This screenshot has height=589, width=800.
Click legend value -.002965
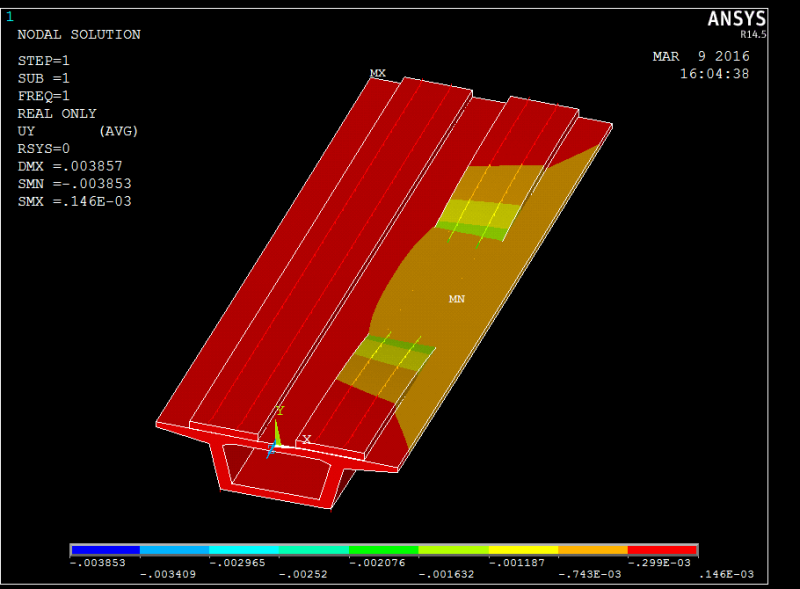238,562
